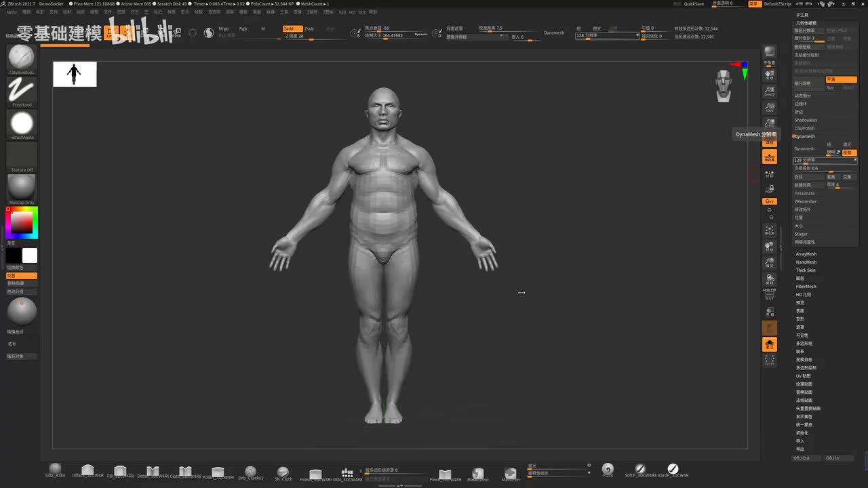Toggle the orange Floor grid button
The height and width of the screenshot is (488, 868).
tap(770, 157)
